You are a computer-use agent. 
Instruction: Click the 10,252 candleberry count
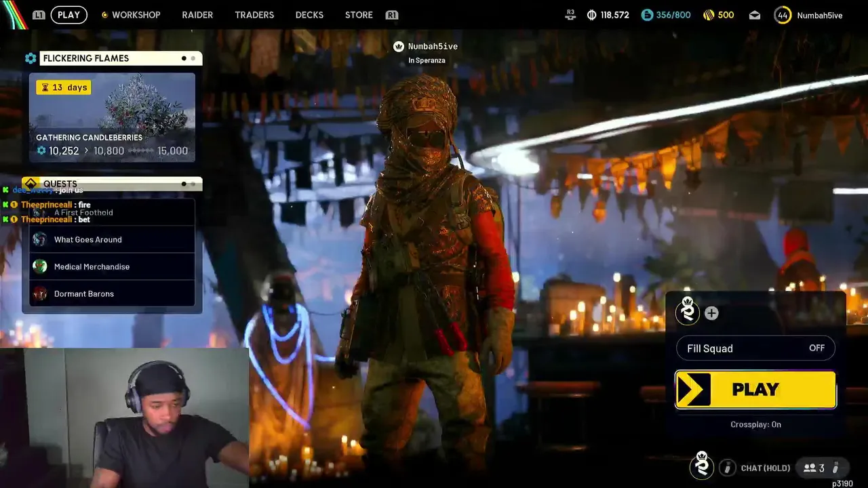64,151
